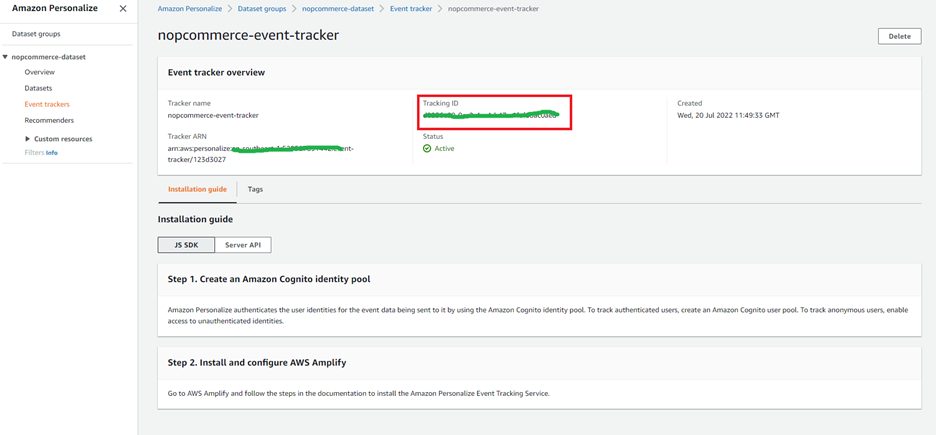Select the Server API option
The image size is (936, 435).
click(x=243, y=245)
